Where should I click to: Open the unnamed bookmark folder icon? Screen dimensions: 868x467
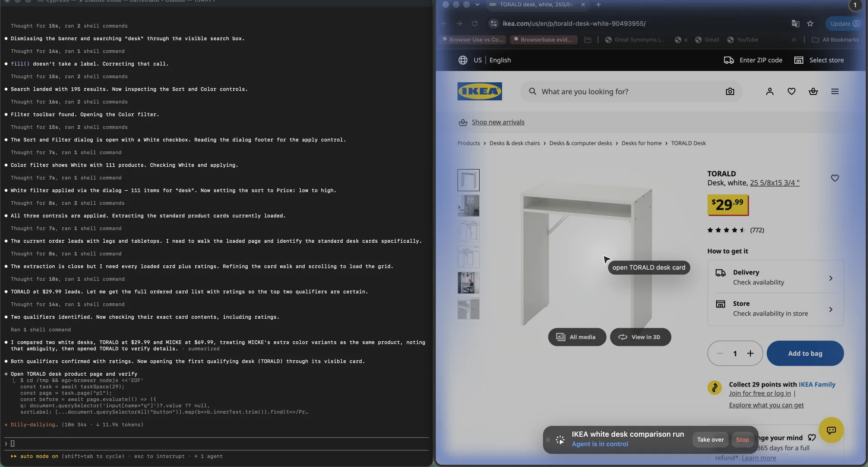tap(588, 40)
